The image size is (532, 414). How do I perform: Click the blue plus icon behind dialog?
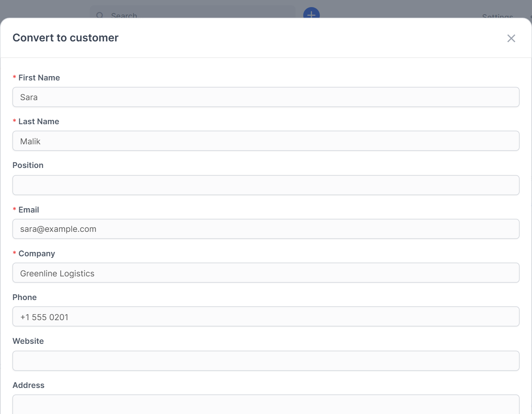tap(311, 13)
